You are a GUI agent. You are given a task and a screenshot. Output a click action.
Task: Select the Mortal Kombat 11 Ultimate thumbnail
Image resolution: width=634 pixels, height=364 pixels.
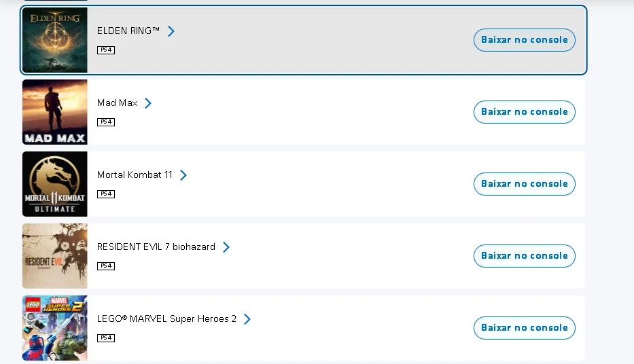55,184
